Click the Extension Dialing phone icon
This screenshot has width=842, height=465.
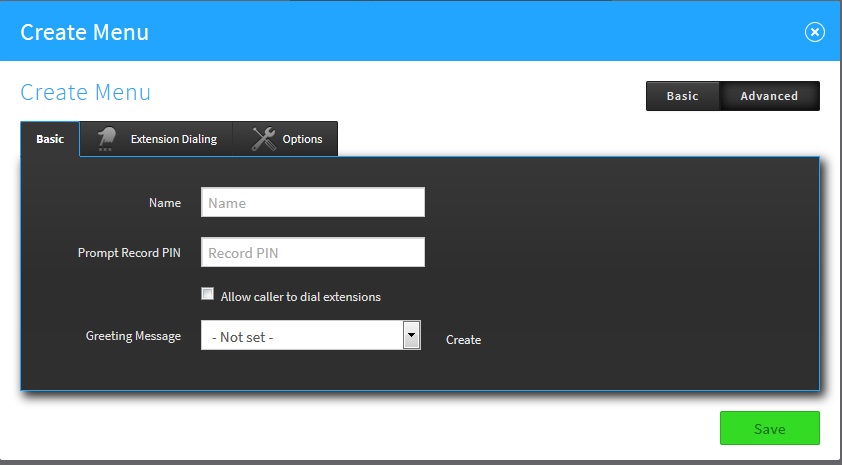point(105,139)
